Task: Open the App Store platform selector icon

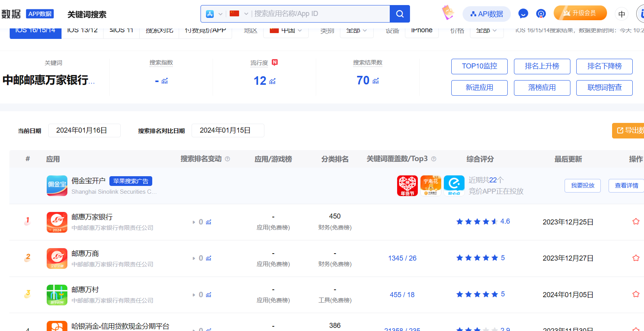Action: [x=210, y=14]
